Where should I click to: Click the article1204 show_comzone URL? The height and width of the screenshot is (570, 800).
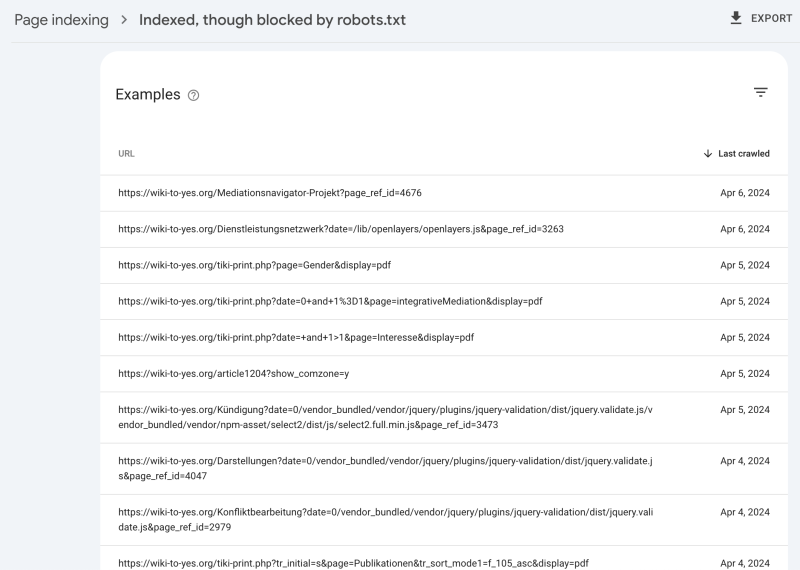pos(233,373)
